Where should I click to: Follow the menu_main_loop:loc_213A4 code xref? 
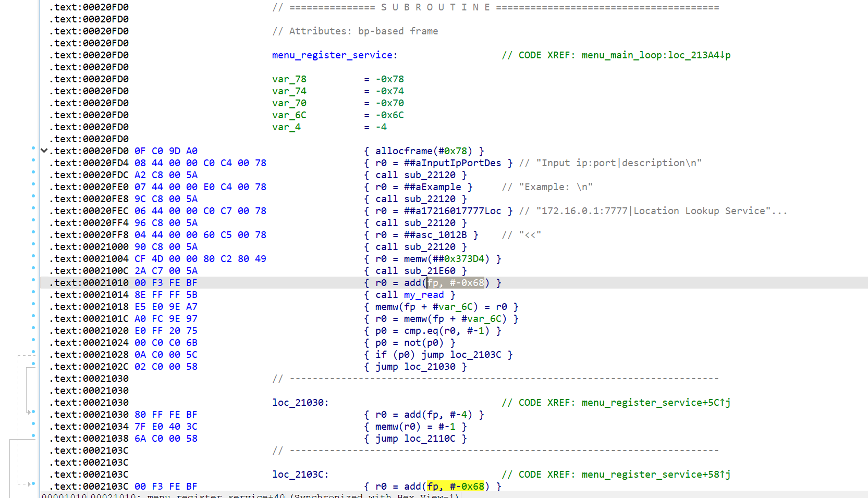tap(655, 55)
